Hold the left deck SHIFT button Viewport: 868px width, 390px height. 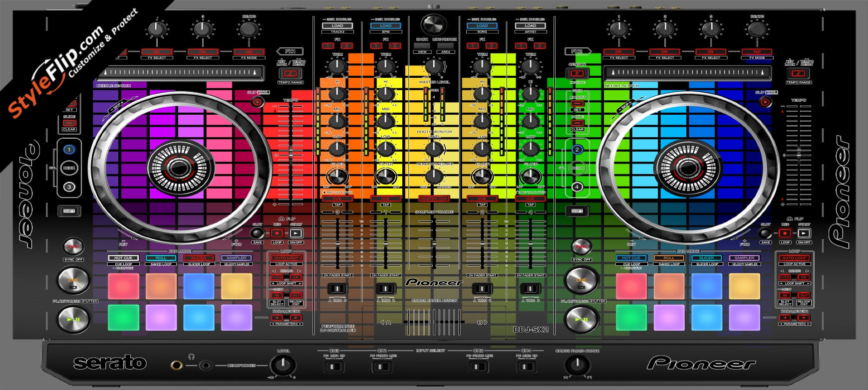click(69, 211)
